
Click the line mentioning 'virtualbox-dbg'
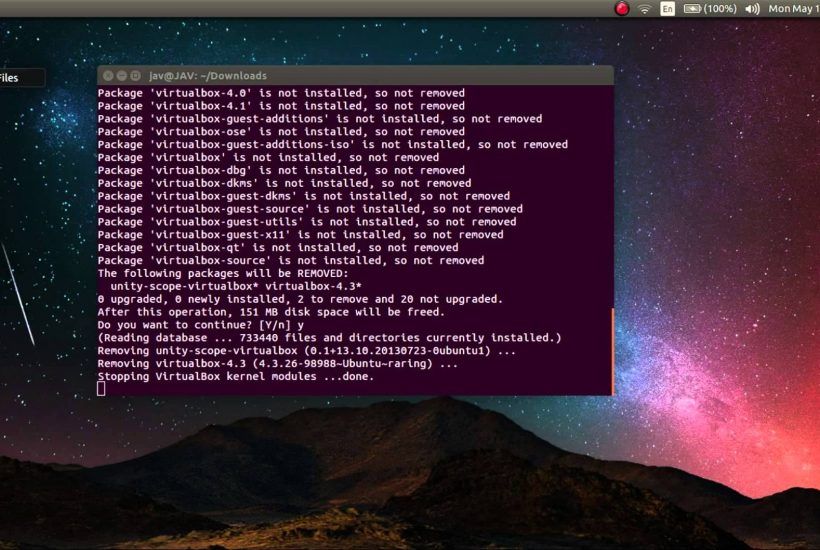[x=281, y=170]
